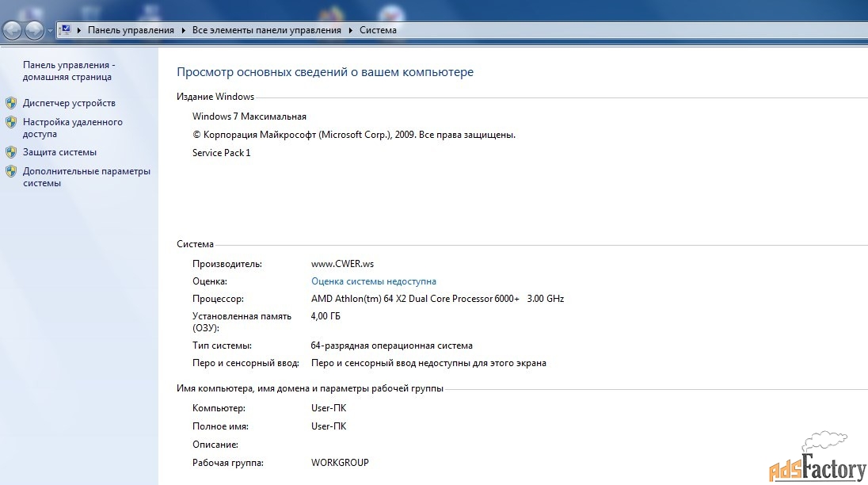Click the shield icon beside Защита системы

pos(11,152)
